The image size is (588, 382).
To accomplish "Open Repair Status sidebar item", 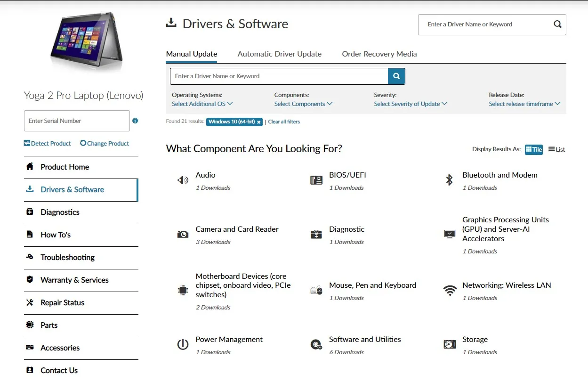I will click(x=81, y=303).
